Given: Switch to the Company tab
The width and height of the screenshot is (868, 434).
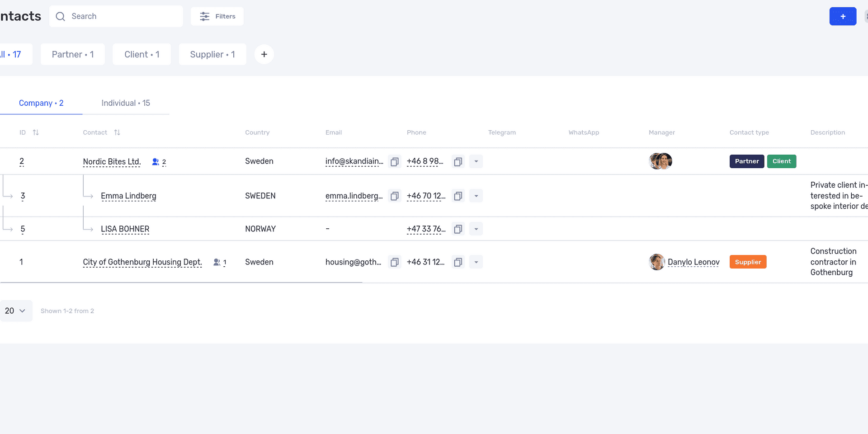Looking at the screenshot, I should [x=41, y=103].
